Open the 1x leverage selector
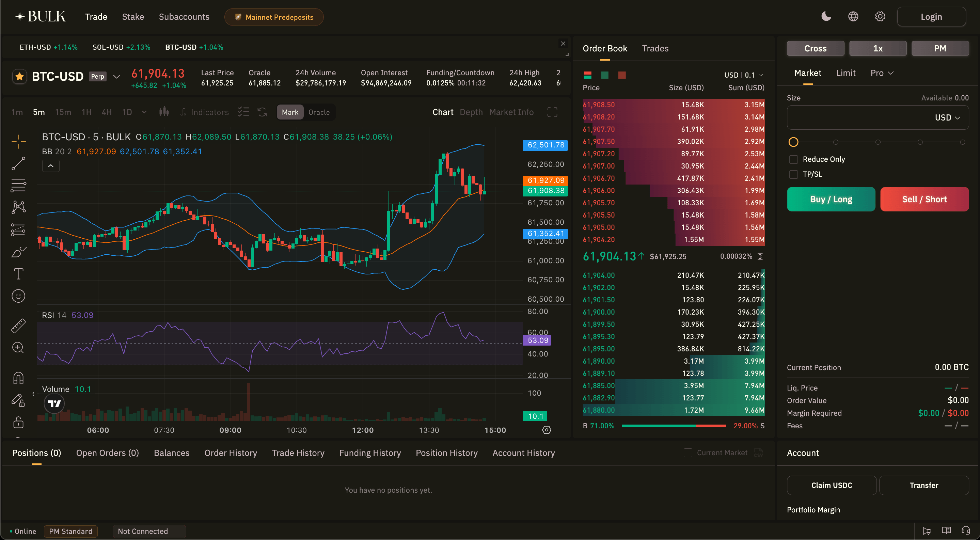The width and height of the screenshot is (980, 540). pos(878,48)
